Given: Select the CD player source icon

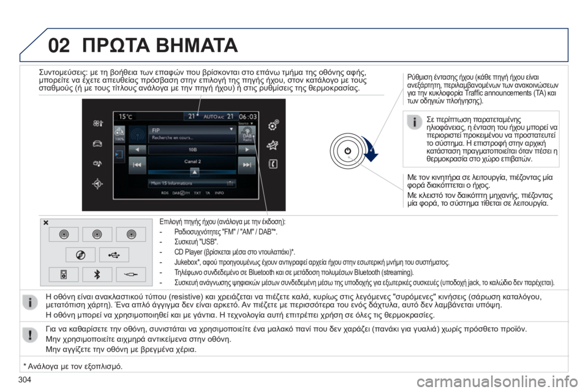Looking at the screenshot, I should [80, 255].
